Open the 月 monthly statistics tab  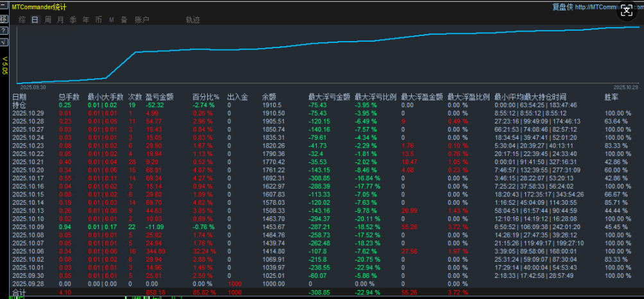60,20
